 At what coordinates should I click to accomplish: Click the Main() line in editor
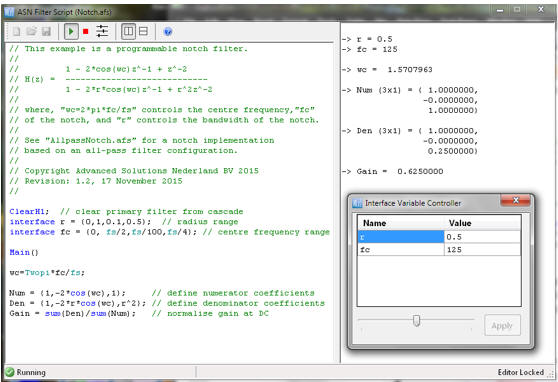pos(24,252)
